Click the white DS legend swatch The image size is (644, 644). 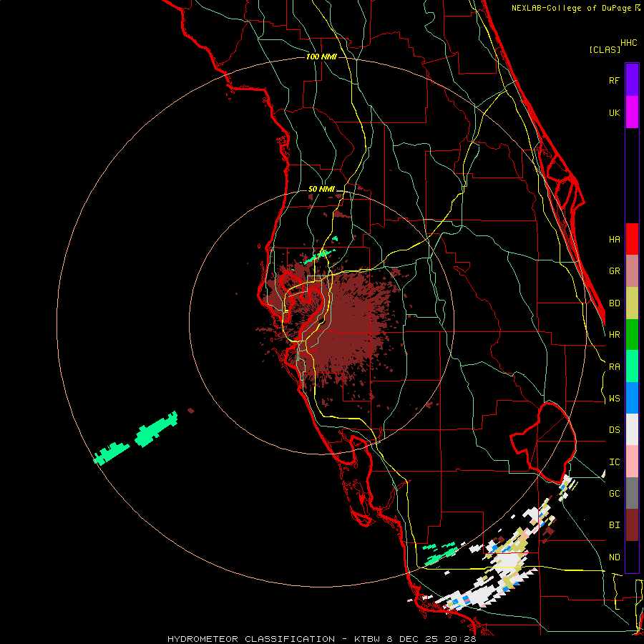pos(632,429)
